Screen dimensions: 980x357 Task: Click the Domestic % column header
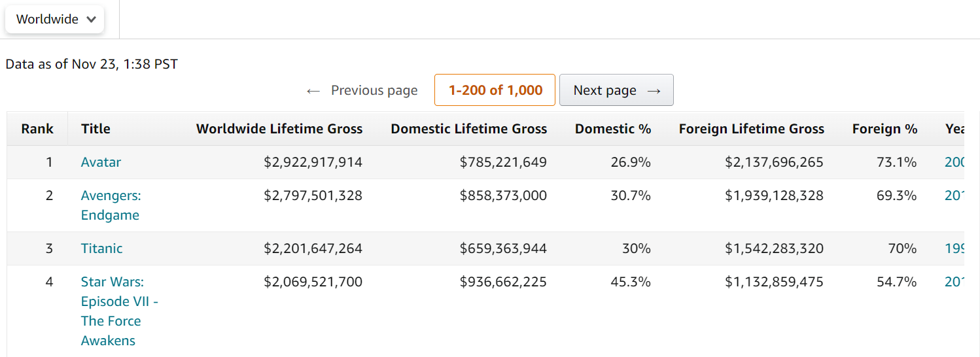point(613,129)
